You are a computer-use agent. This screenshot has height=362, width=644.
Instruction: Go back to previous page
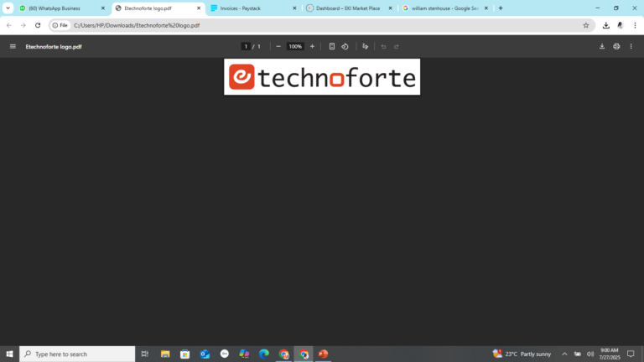coord(9,25)
